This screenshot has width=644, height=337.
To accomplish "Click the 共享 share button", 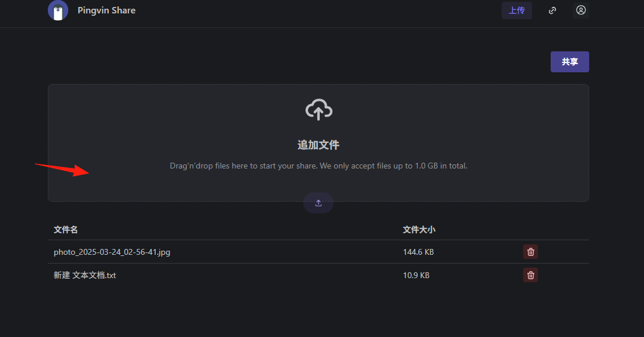I will (570, 62).
